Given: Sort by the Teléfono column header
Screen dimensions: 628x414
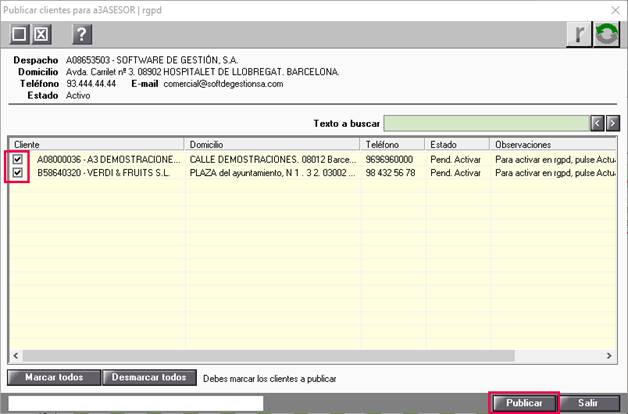Looking at the screenshot, I should [x=392, y=145].
